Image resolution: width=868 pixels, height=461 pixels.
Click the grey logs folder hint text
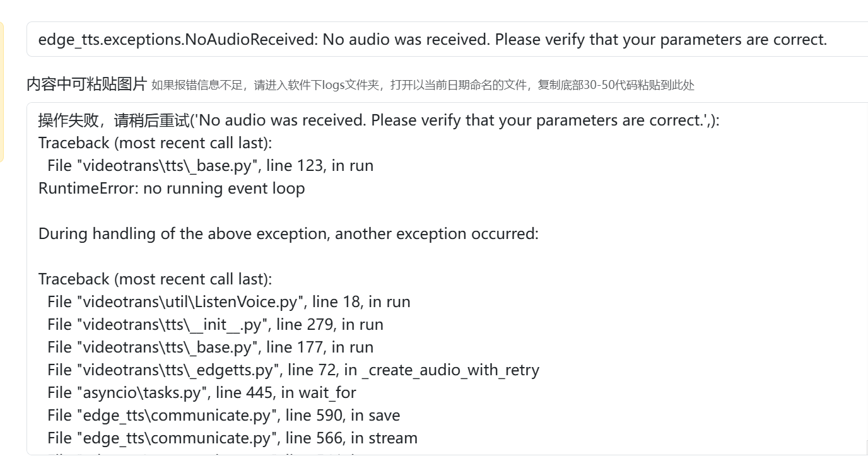pyautogui.click(x=423, y=85)
